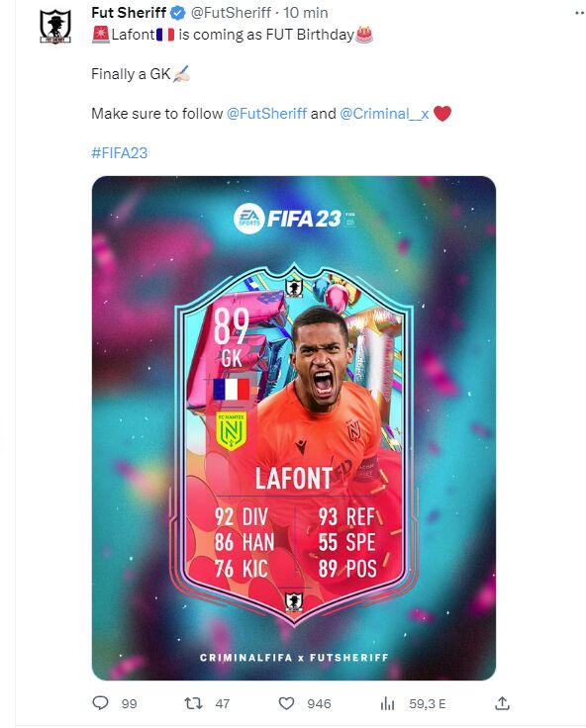Open tweet analytics bar chart icon
The width and height of the screenshot is (586, 728).
[387, 704]
